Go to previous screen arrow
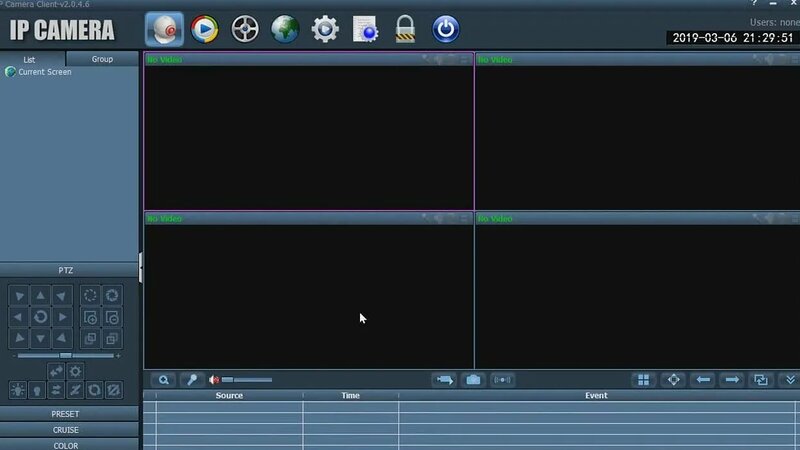Screen dimensions: 800x450 pyautogui.click(x=703, y=380)
